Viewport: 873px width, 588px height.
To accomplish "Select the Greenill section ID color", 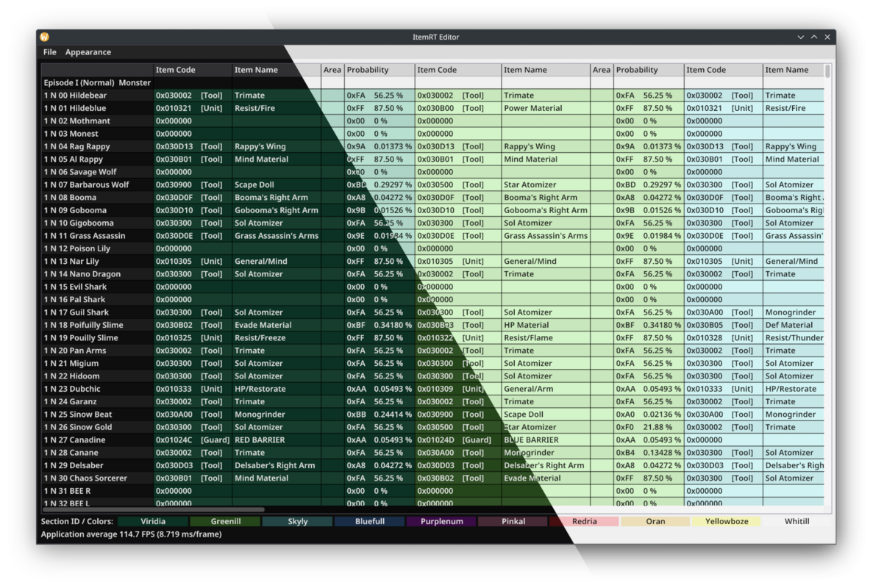I will click(226, 521).
